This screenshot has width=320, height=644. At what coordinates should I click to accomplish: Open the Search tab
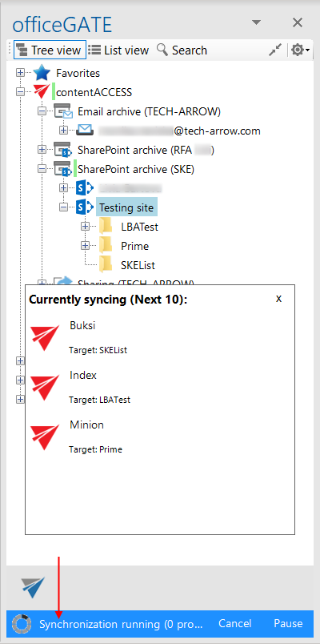[x=182, y=50]
